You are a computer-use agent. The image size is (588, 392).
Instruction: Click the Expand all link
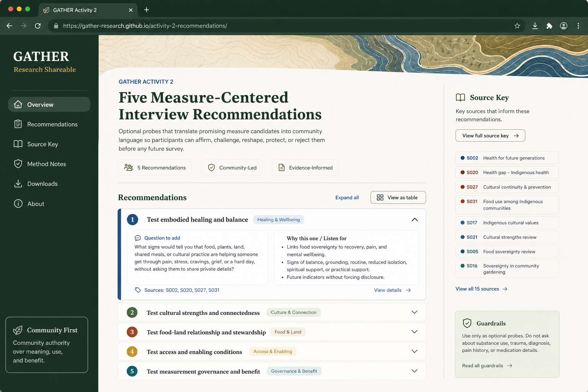[347, 198]
